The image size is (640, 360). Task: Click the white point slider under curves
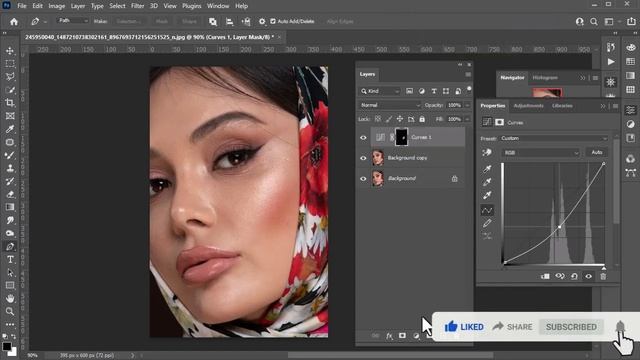pyautogui.click(x=604, y=268)
